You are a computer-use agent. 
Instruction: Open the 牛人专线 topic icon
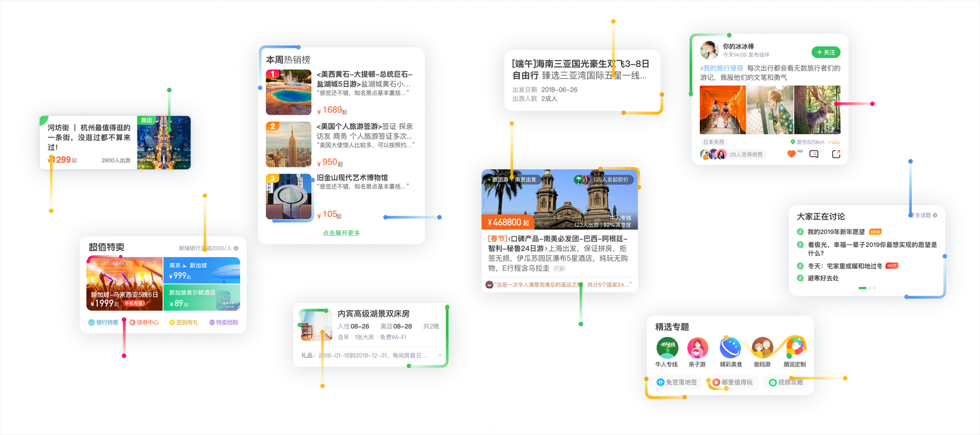(667, 348)
